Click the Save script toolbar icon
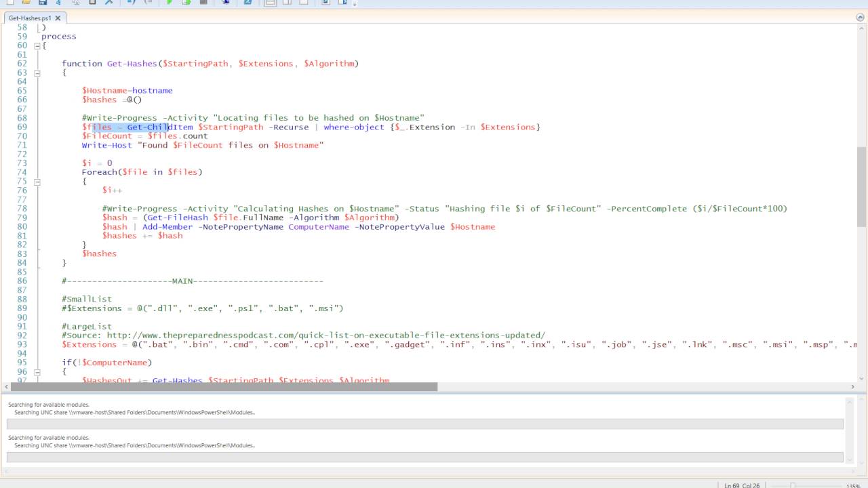 (x=42, y=3)
